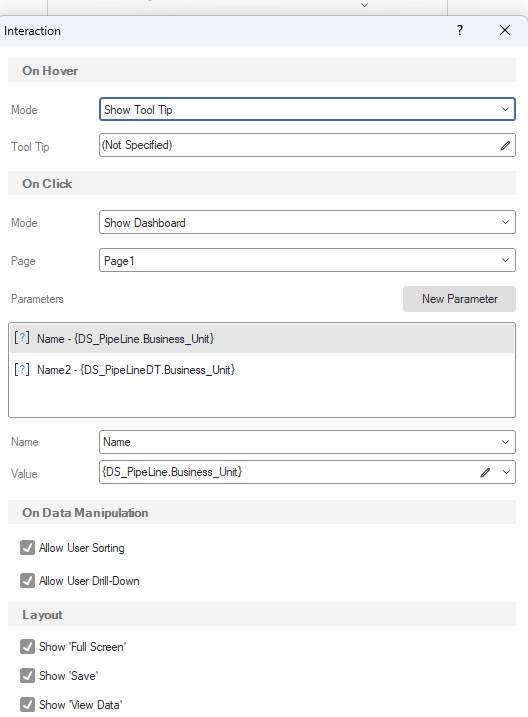
Task: Click the parameter icon beside Name2 row
Action: [21, 369]
